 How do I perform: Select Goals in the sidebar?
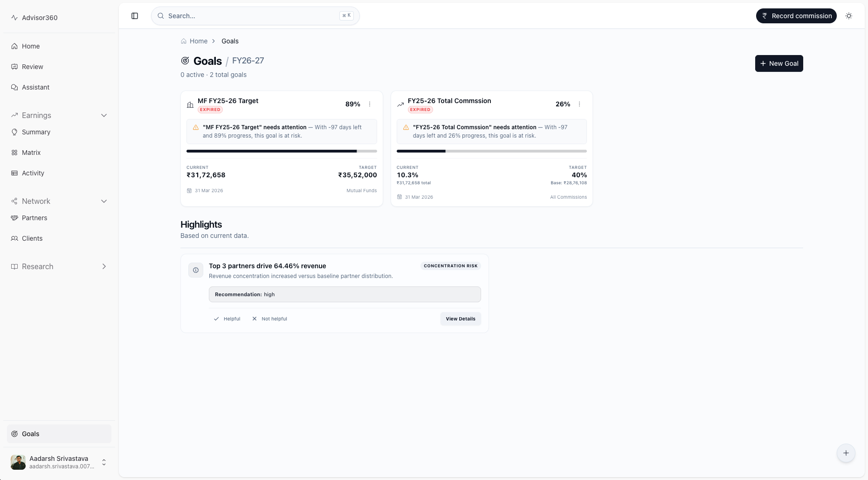coord(59,434)
